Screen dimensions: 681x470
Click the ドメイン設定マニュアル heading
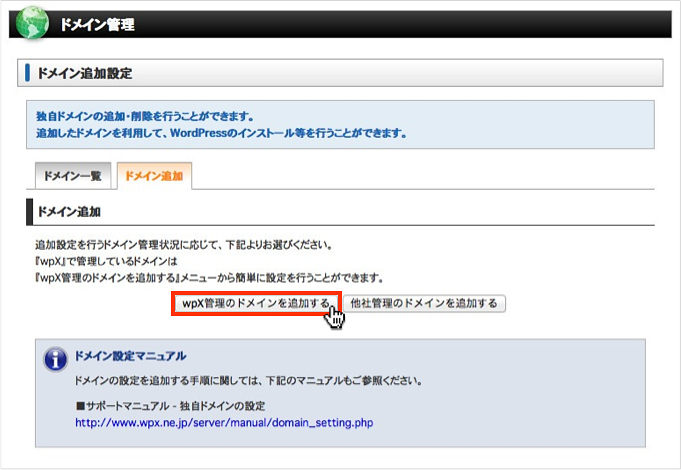130,356
